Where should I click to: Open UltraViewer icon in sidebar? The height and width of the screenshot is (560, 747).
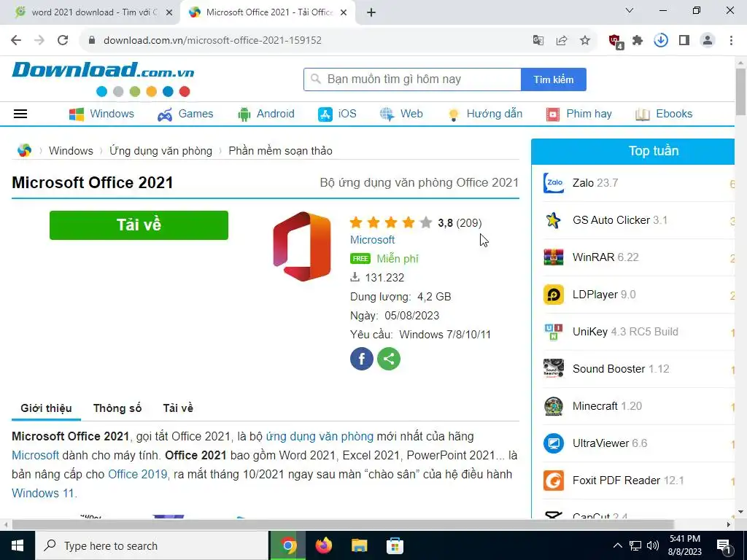pos(554,443)
